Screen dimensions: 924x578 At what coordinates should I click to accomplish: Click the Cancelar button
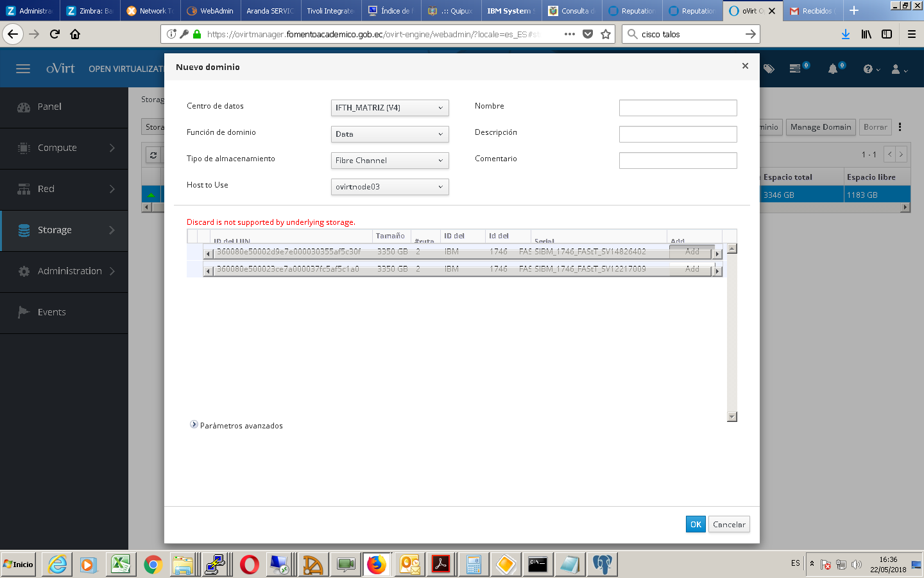729,524
